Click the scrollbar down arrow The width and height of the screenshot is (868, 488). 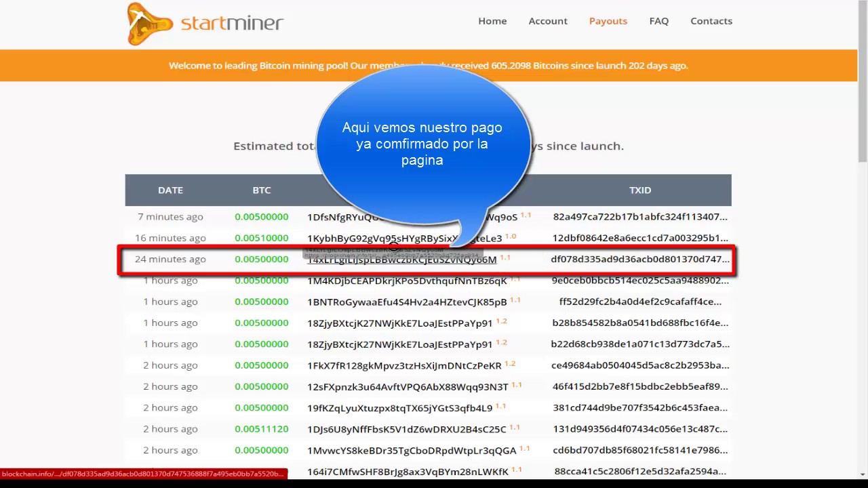863,473
